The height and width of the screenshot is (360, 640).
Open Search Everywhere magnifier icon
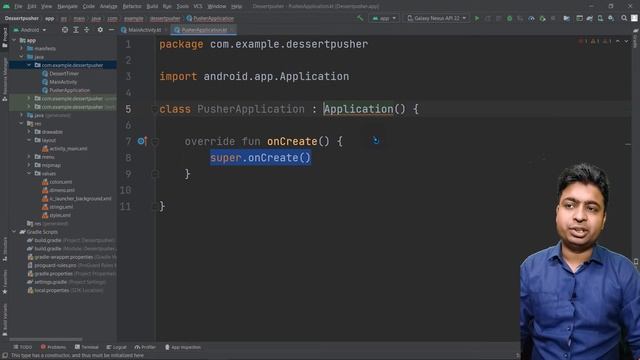coord(624,18)
